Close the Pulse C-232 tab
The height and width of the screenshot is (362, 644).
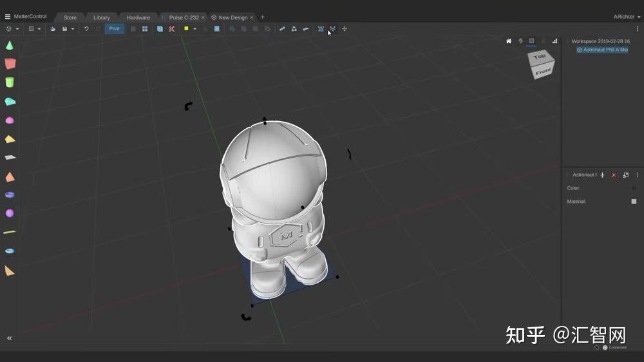click(203, 17)
